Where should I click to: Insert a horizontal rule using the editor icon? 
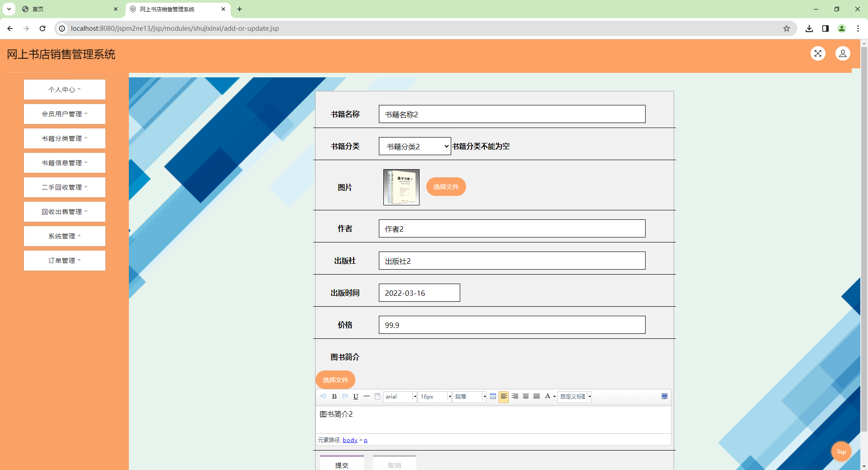click(366, 397)
